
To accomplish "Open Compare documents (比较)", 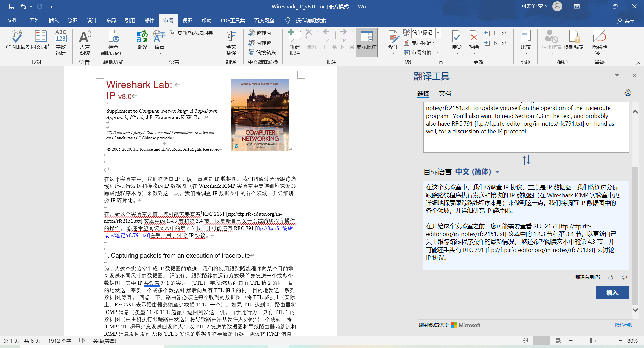I will click(526, 43).
